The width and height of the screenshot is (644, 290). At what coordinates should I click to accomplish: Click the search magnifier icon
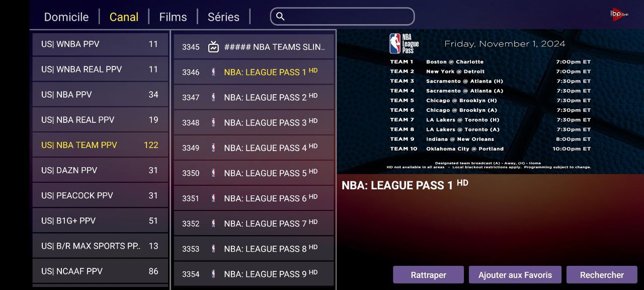tap(281, 17)
